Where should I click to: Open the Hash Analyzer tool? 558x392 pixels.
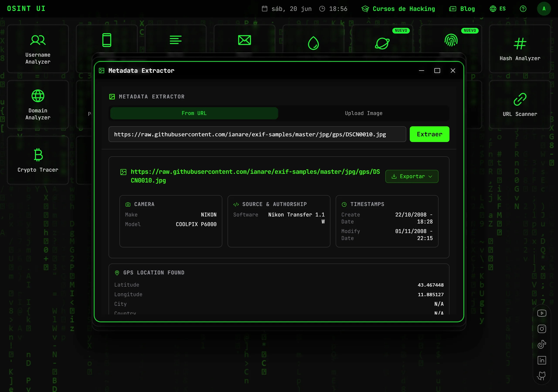pyautogui.click(x=520, y=49)
